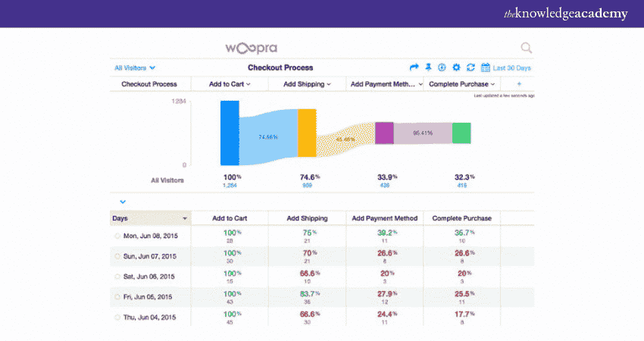The image size is (644, 341).
Task: Collapse chart with blue chevron below funnel
Action: [123, 202]
